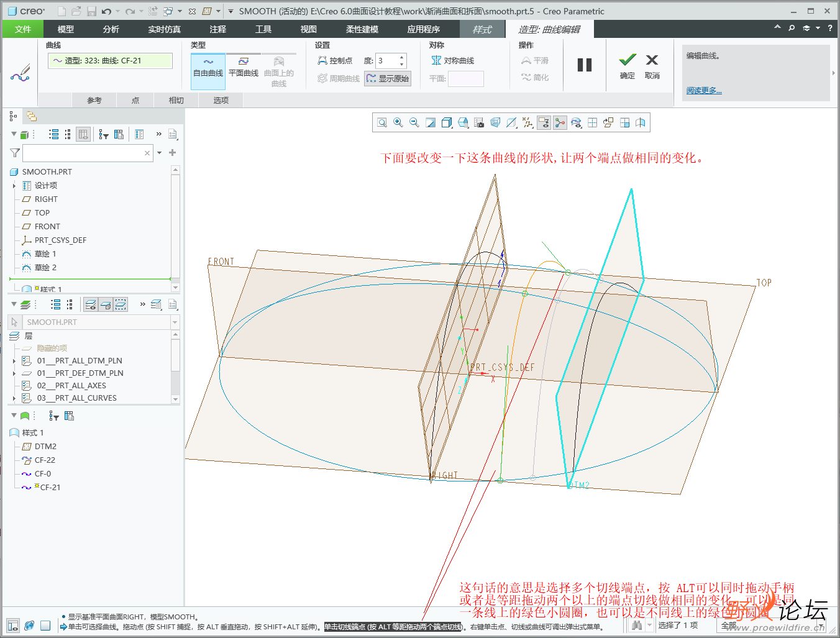Expand the 01__PRT_DEF_DTM_PLN layer
Image resolution: width=840 pixels, height=638 pixels.
[14, 373]
